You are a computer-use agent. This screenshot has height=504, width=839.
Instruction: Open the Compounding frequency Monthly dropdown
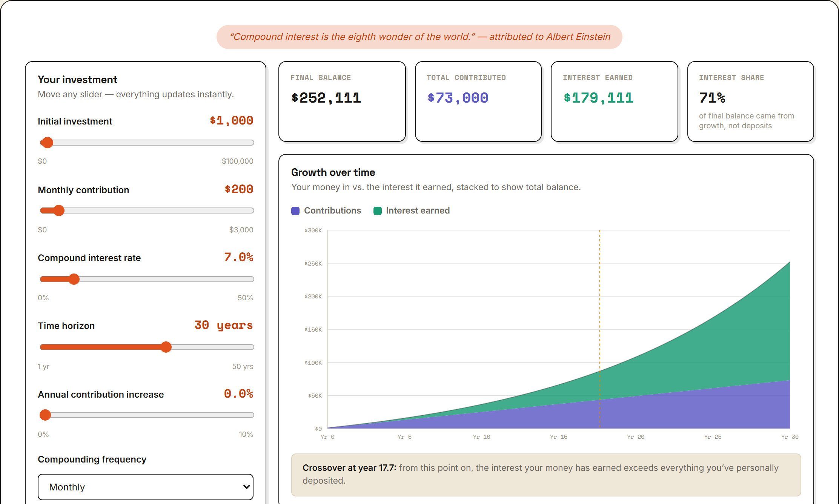[146, 487]
